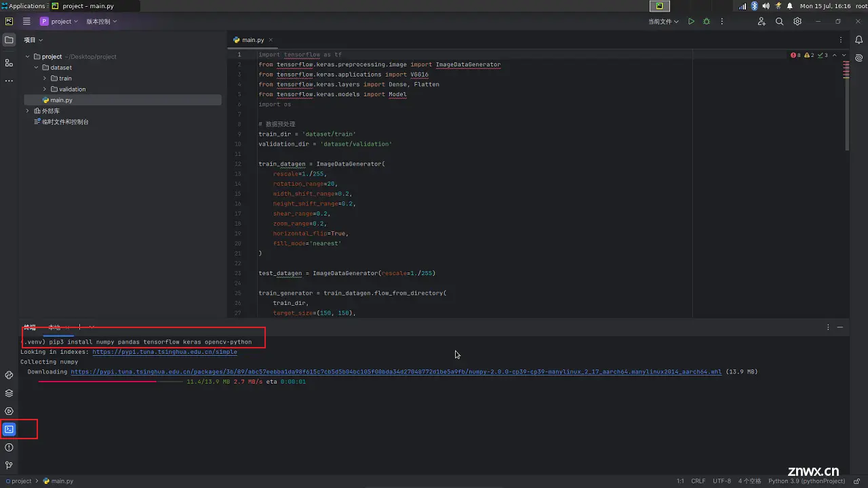Collapse the dataset folder
868x488 pixels.
coord(37,68)
